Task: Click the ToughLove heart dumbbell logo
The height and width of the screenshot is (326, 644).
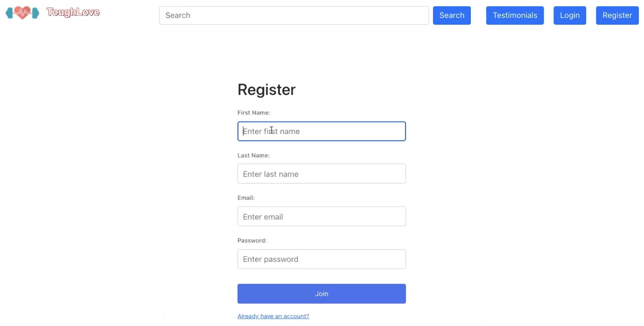Action: click(x=22, y=13)
